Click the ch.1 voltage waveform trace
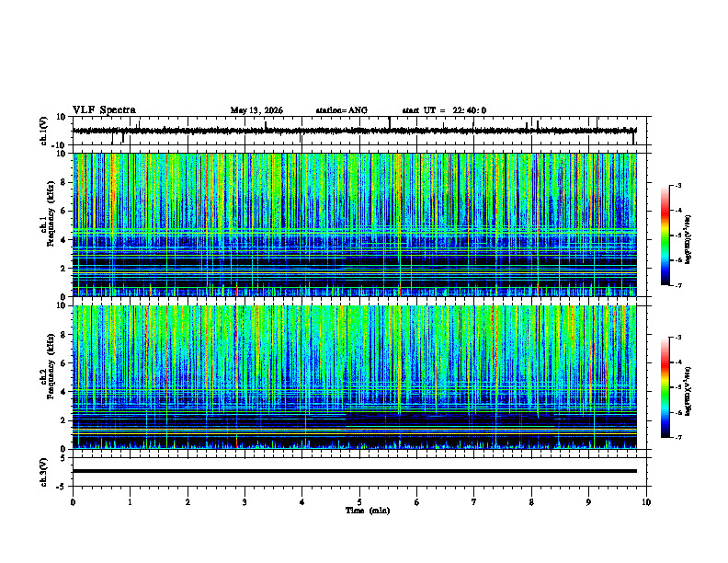This screenshot has height=563, width=728. (355, 131)
